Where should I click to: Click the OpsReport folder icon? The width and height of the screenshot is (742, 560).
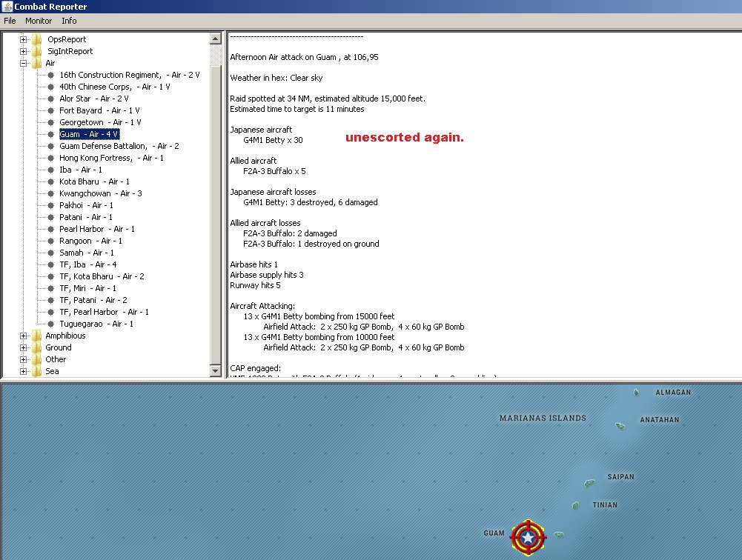[x=36, y=39]
